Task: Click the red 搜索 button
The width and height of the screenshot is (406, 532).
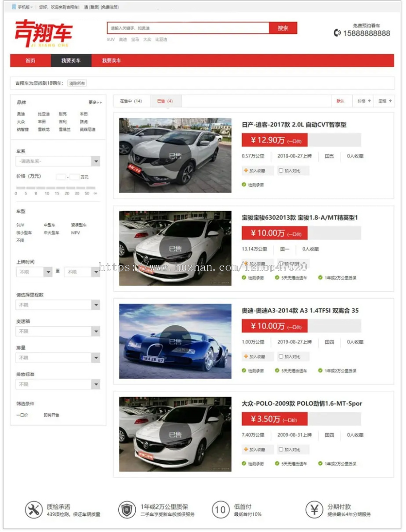Action: click(283, 28)
